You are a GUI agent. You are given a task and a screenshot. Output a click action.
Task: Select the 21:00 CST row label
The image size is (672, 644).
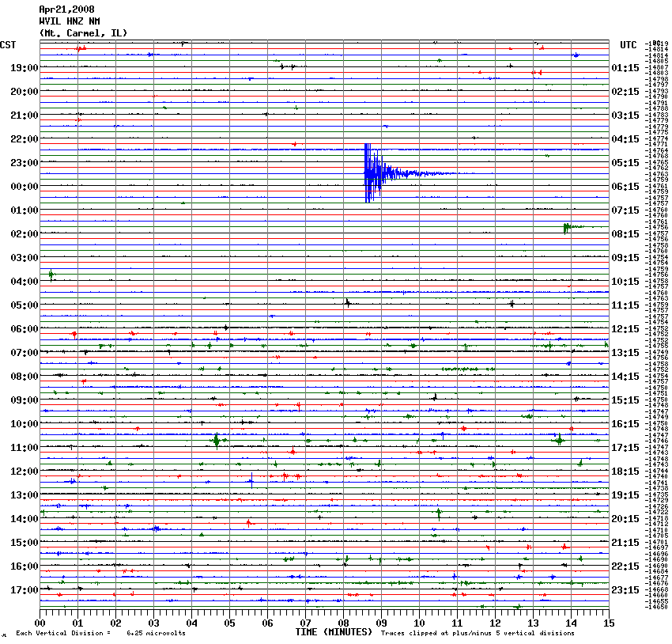25,116
